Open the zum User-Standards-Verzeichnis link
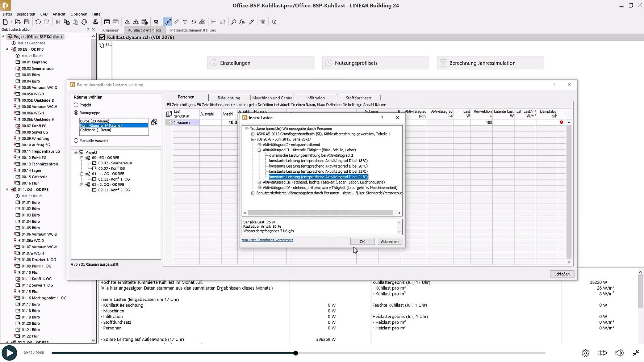This screenshot has height=362, width=644. [267, 240]
